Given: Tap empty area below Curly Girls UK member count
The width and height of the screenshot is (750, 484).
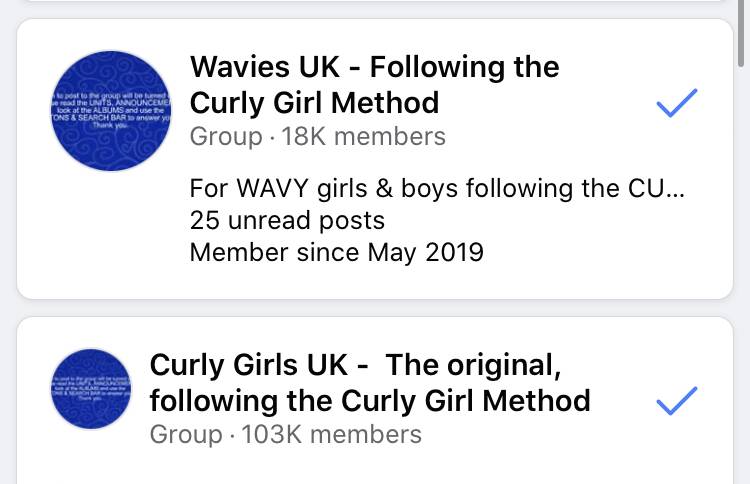Looking at the screenshot, I should pyautogui.click(x=375, y=466).
